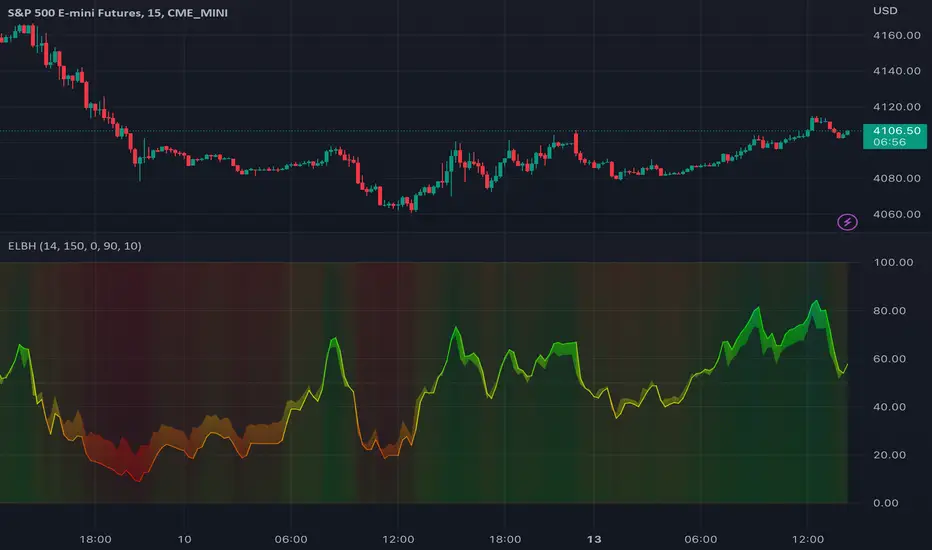The image size is (932, 550).
Task: Click the 12:00 label after date 13
Action: [808, 539]
